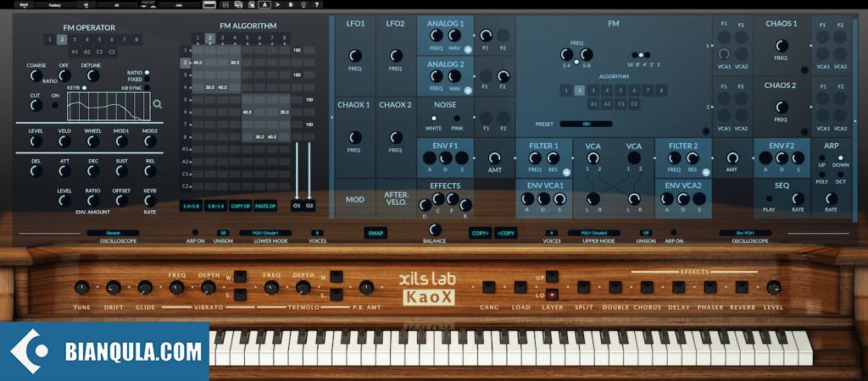Select FM Operator number 3
This screenshot has width=868, height=381.
75,39
